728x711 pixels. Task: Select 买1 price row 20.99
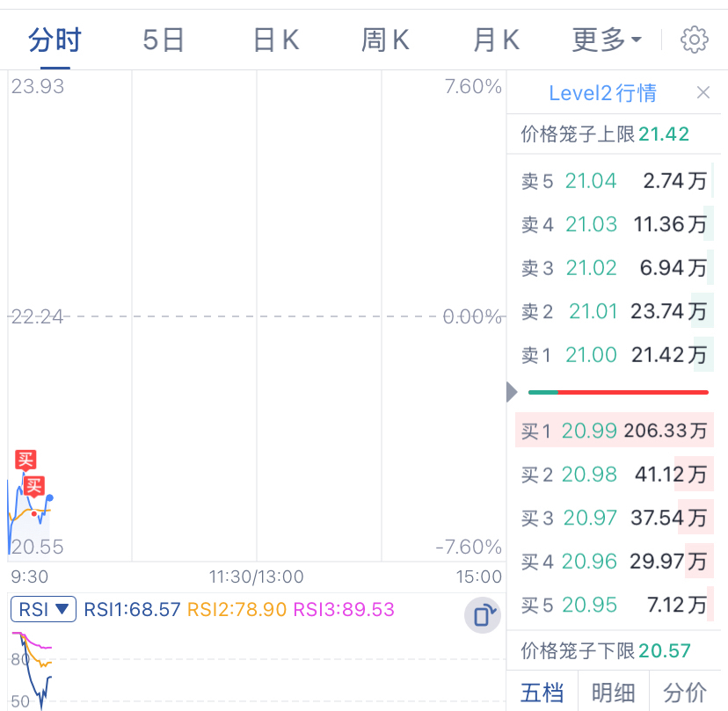tap(615, 431)
